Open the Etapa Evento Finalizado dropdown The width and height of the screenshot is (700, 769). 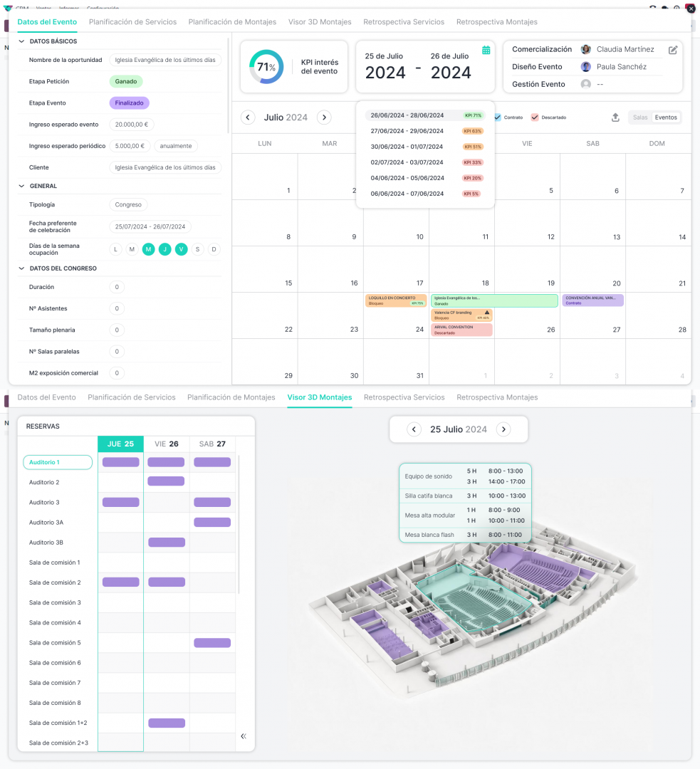click(129, 103)
